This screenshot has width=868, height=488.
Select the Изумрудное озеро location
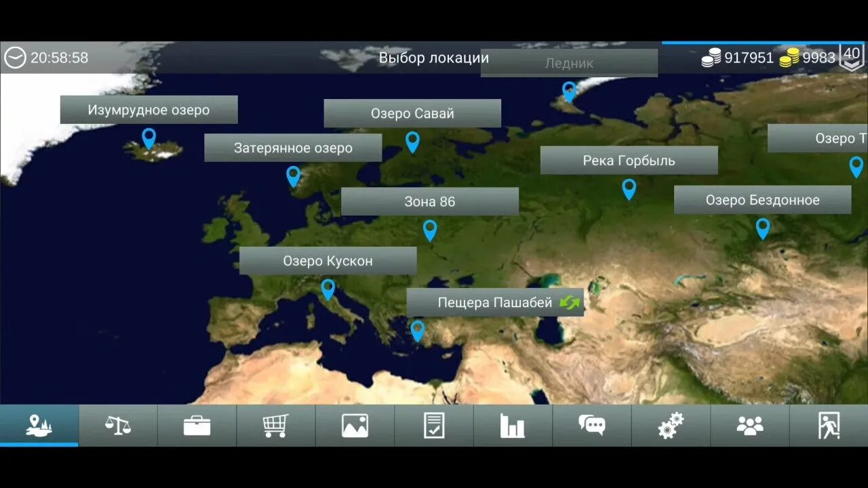pos(149,110)
